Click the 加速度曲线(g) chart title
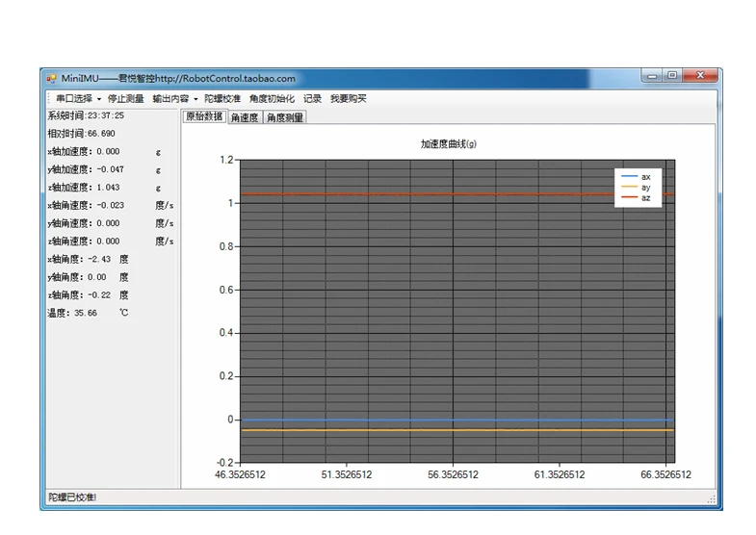The image size is (756, 535). click(448, 143)
